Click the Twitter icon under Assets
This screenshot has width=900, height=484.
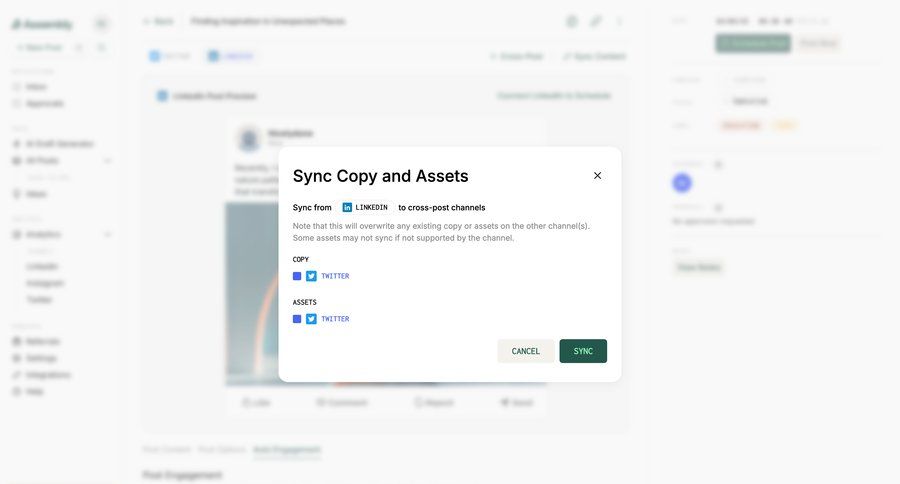click(311, 319)
